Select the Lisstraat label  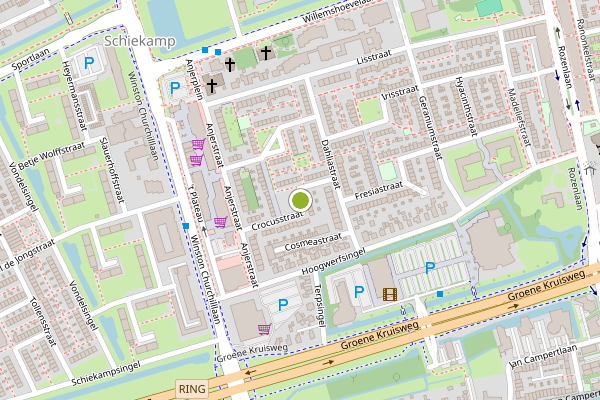click(374, 57)
